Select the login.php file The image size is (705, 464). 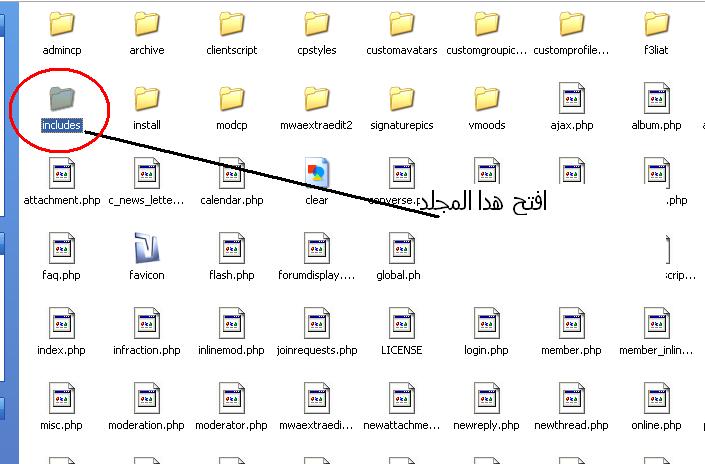486,323
